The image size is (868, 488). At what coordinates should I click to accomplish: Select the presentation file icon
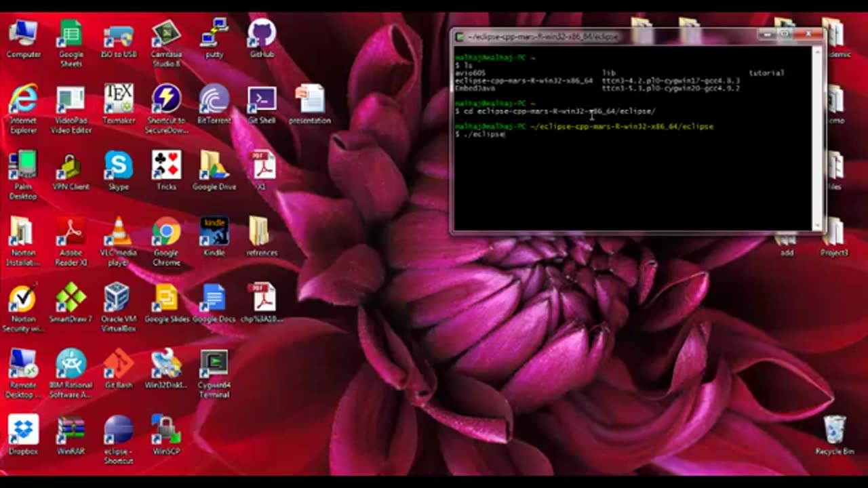pyautogui.click(x=310, y=104)
